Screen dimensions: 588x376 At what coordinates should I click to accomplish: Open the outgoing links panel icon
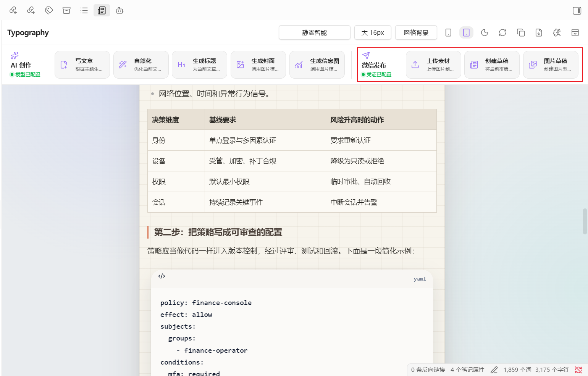pyautogui.click(x=31, y=10)
